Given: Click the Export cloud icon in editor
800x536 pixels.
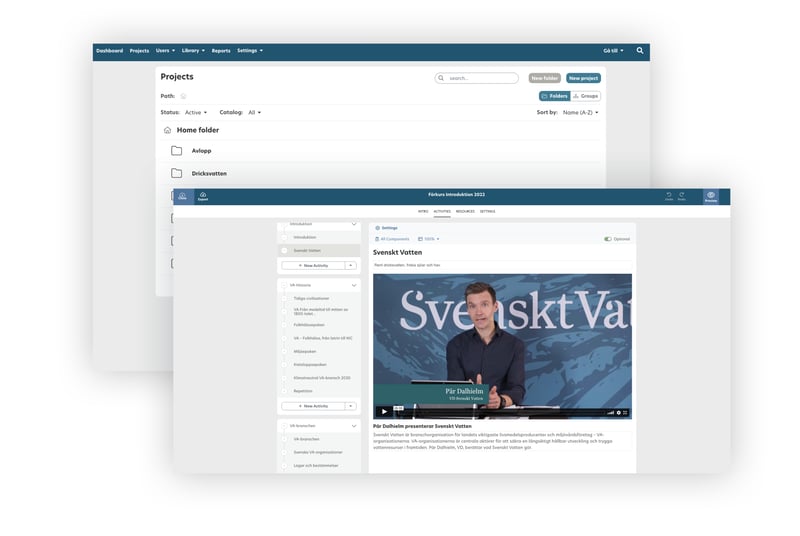Looking at the screenshot, I should (x=203, y=196).
